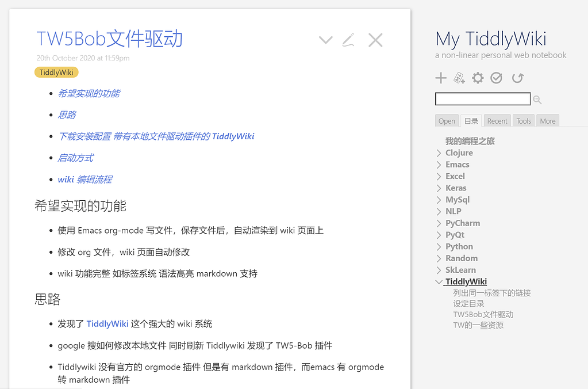Viewport: 588px width, 389px height.
Task: Open the TiddlyWiki link in the bullet text
Action: click(x=107, y=323)
